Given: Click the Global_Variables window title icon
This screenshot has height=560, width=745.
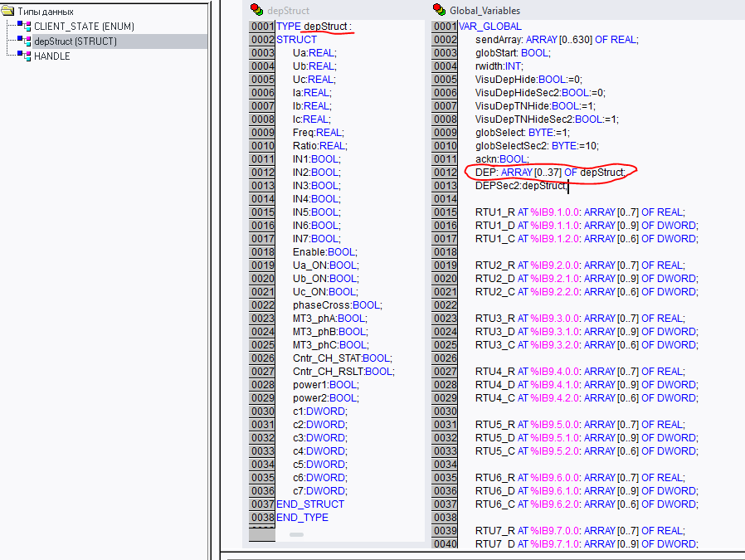Looking at the screenshot, I should click(x=439, y=9).
